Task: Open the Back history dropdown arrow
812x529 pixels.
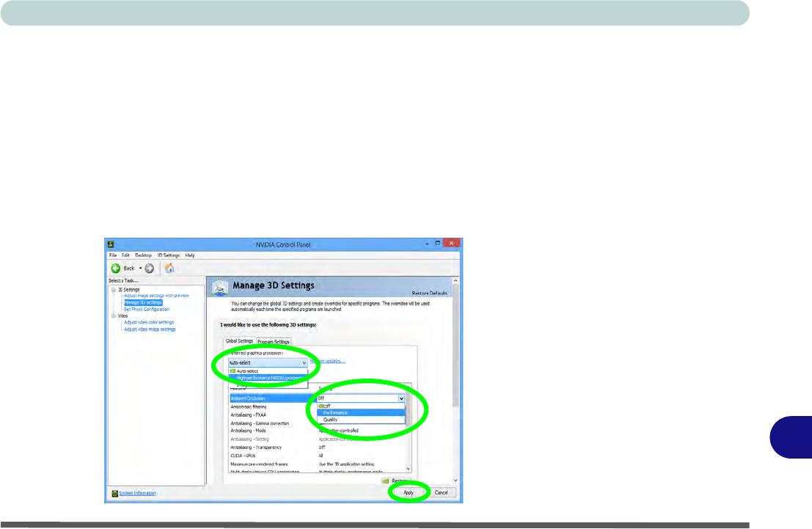Action: click(140, 269)
